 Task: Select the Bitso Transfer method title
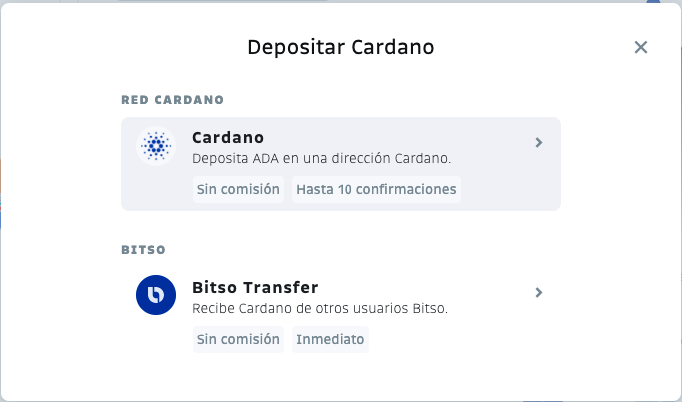[255, 288]
